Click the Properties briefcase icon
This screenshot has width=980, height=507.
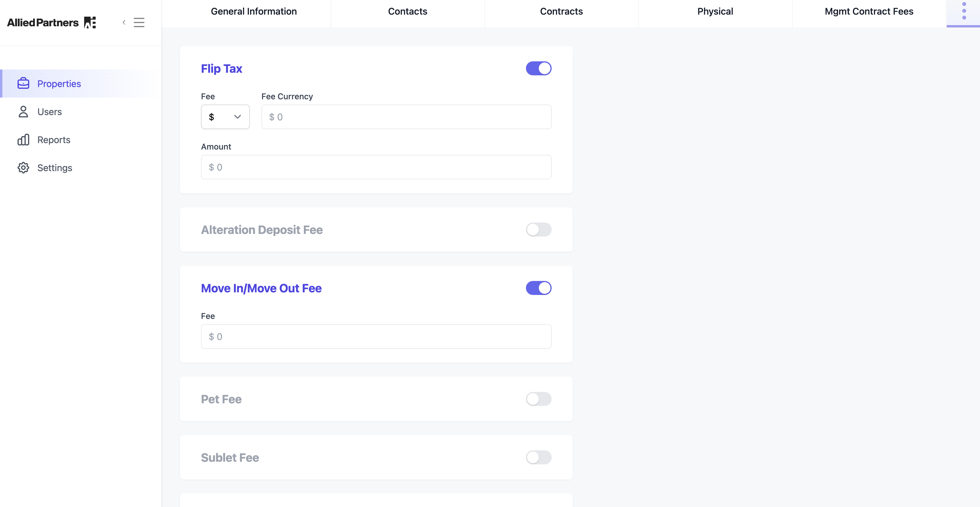coord(23,83)
